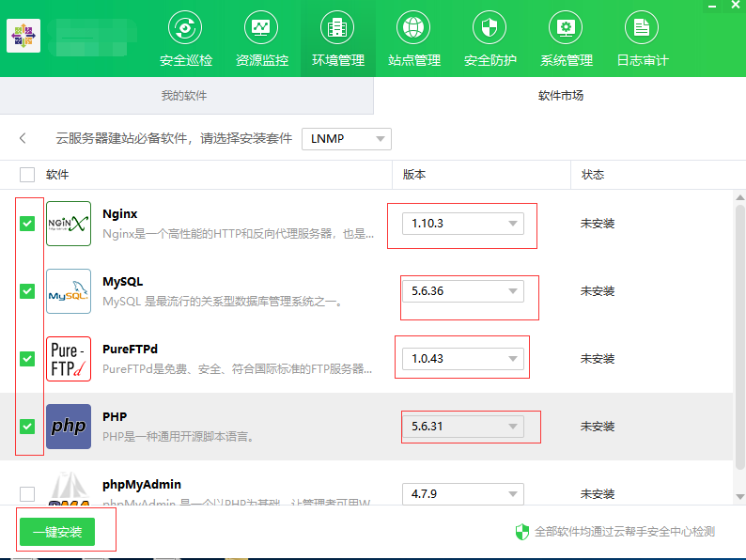This screenshot has width=746, height=560.
Task: Select 站点管理 menu label
Action: pyautogui.click(x=414, y=60)
